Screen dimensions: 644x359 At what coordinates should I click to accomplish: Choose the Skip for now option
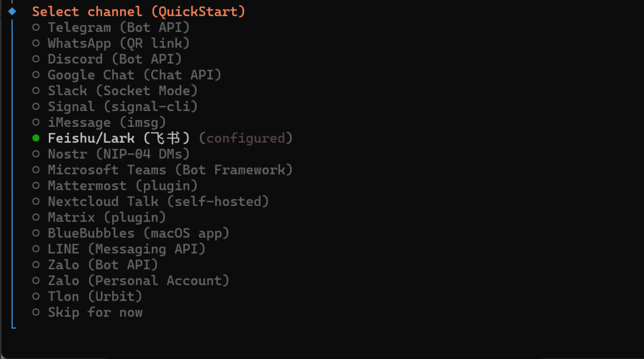tap(95, 312)
